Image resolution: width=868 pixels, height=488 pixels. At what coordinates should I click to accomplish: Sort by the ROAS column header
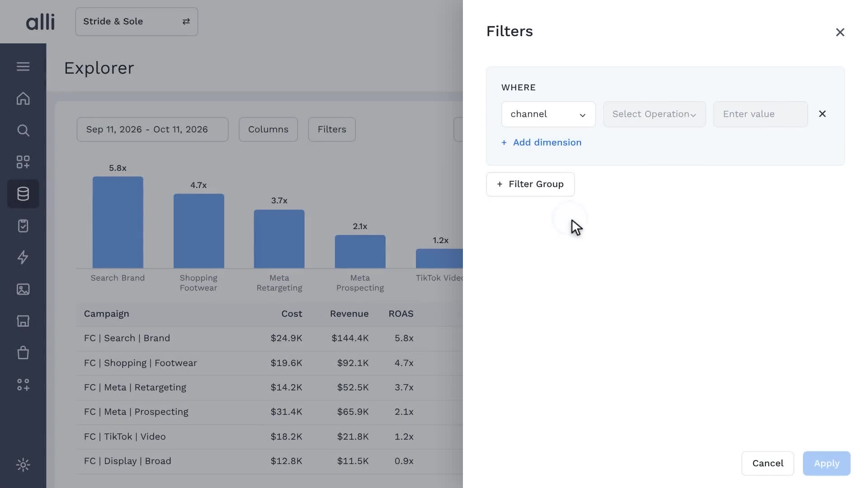pyautogui.click(x=401, y=314)
